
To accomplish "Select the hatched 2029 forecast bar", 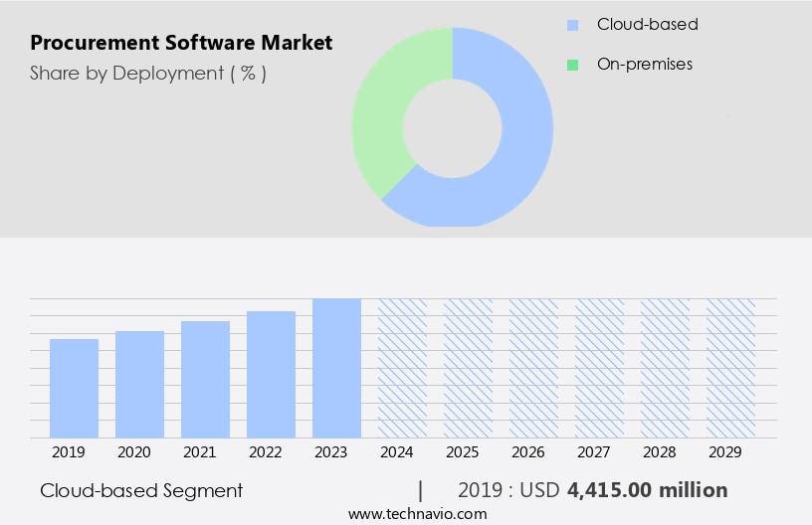I will (x=730, y=368).
